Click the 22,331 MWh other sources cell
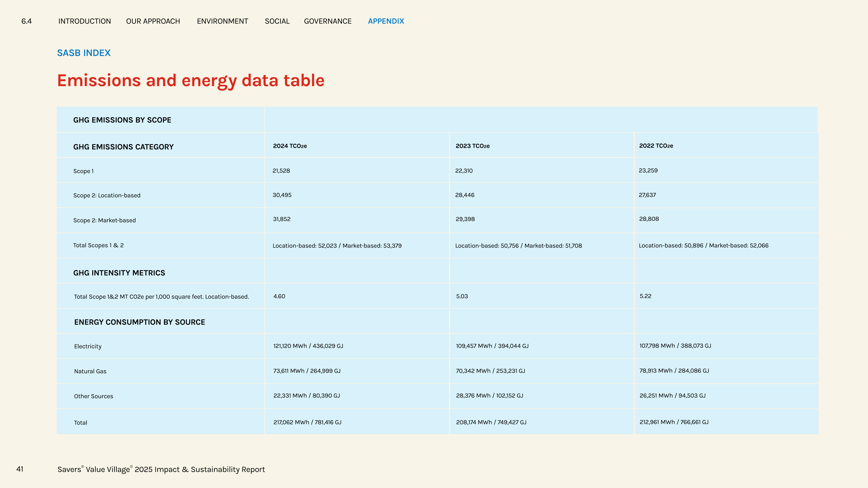The height and width of the screenshot is (488, 868). coord(307,396)
